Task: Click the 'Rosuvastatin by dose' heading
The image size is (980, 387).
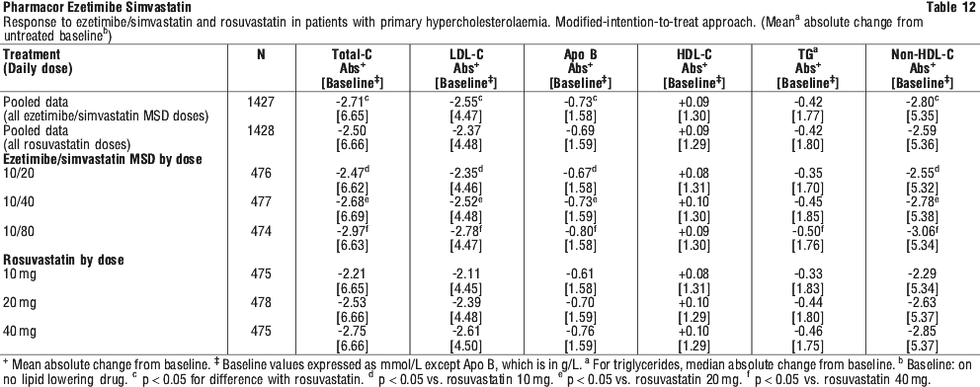Action: [x=64, y=260]
